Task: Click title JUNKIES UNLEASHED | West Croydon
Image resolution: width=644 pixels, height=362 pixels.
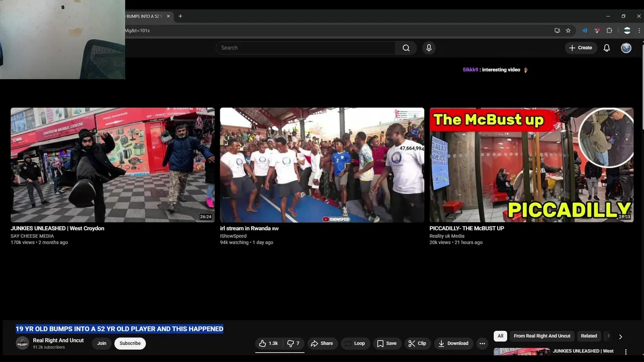Action: point(57,228)
